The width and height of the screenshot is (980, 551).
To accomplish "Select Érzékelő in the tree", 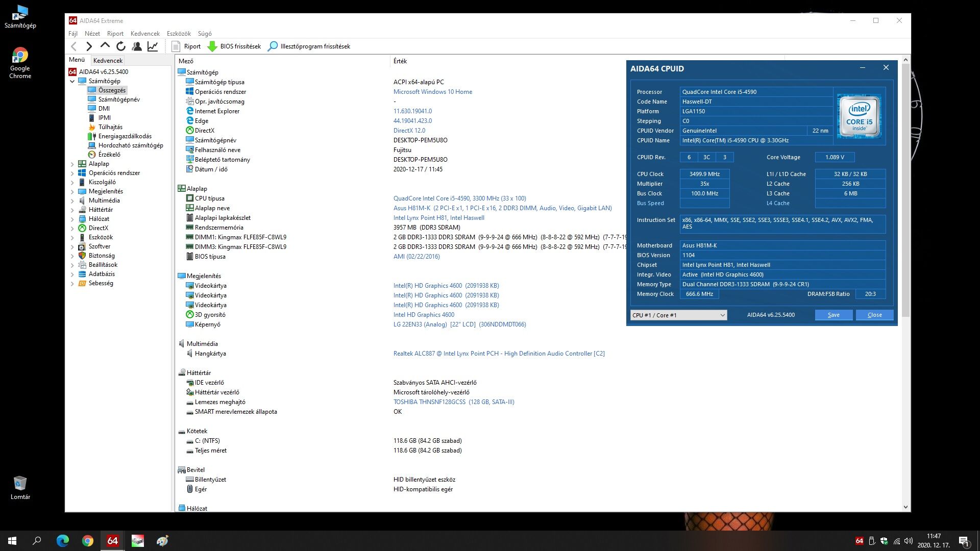I will [109, 155].
